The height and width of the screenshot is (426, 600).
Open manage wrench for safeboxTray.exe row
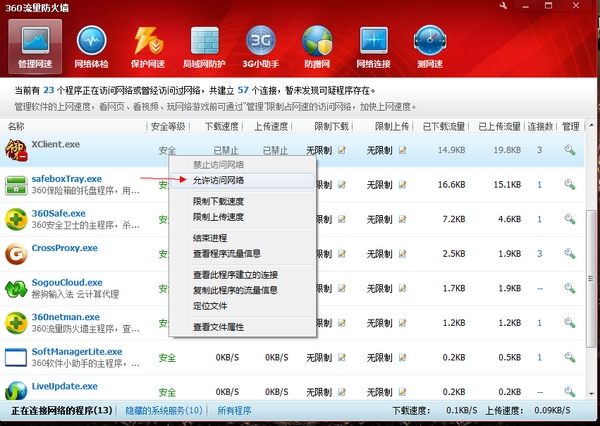click(x=570, y=184)
